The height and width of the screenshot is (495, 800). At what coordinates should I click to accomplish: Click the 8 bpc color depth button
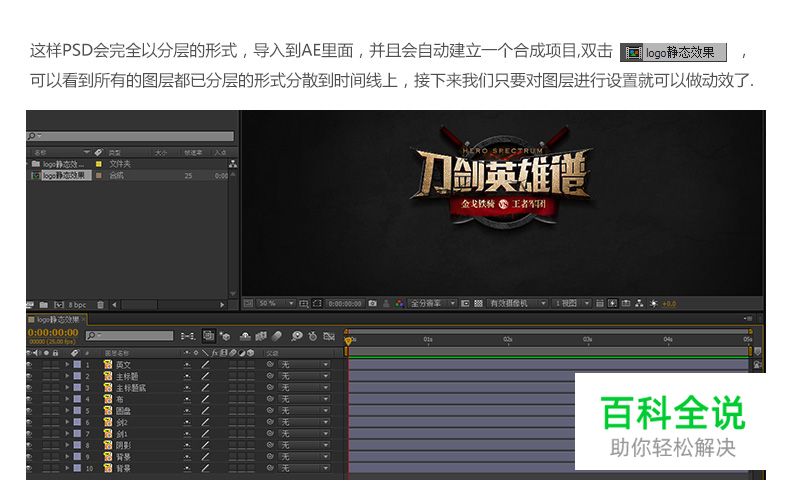(x=78, y=305)
